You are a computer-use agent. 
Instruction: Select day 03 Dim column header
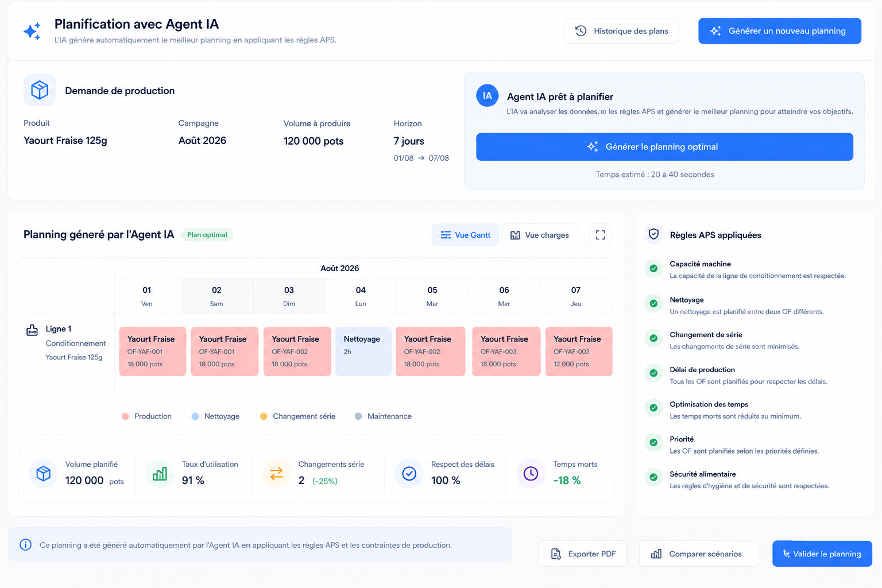point(289,296)
